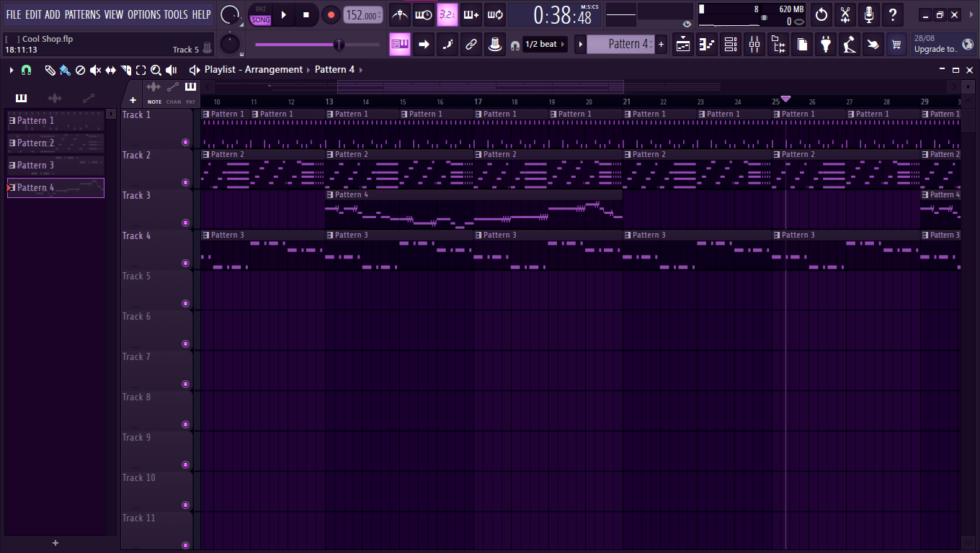Select the Paint brush tool
The width and height of the screenshot is (980, 553).
65,70
